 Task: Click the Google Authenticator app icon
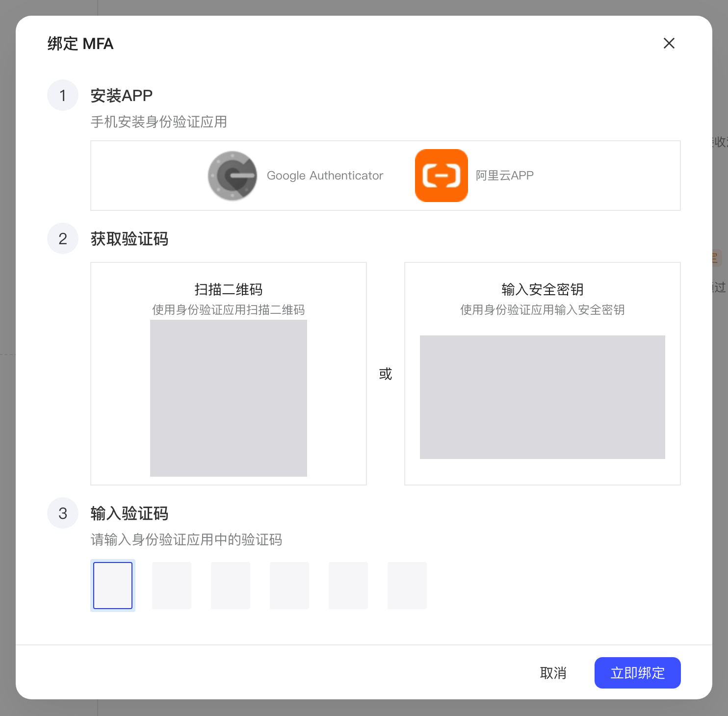[x=233, y=176]
